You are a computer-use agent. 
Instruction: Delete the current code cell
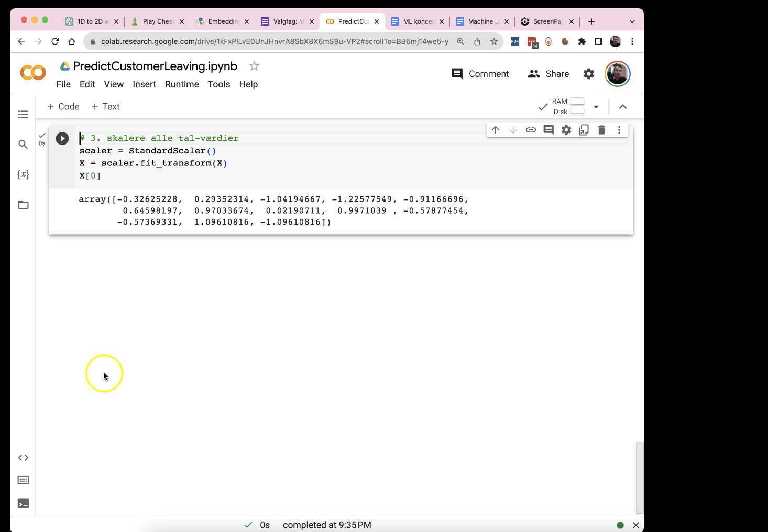tap(601, 130)
